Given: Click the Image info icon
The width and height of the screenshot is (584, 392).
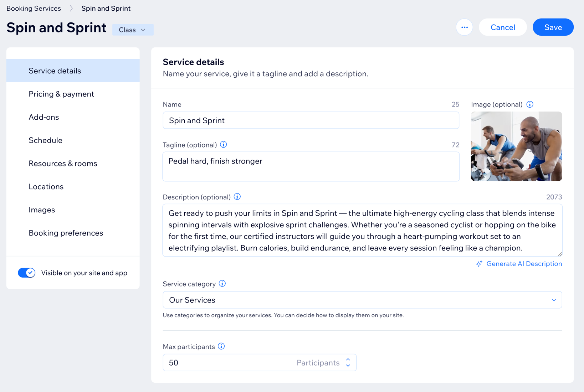Looking at the screenshot, I should pos(530,104).
